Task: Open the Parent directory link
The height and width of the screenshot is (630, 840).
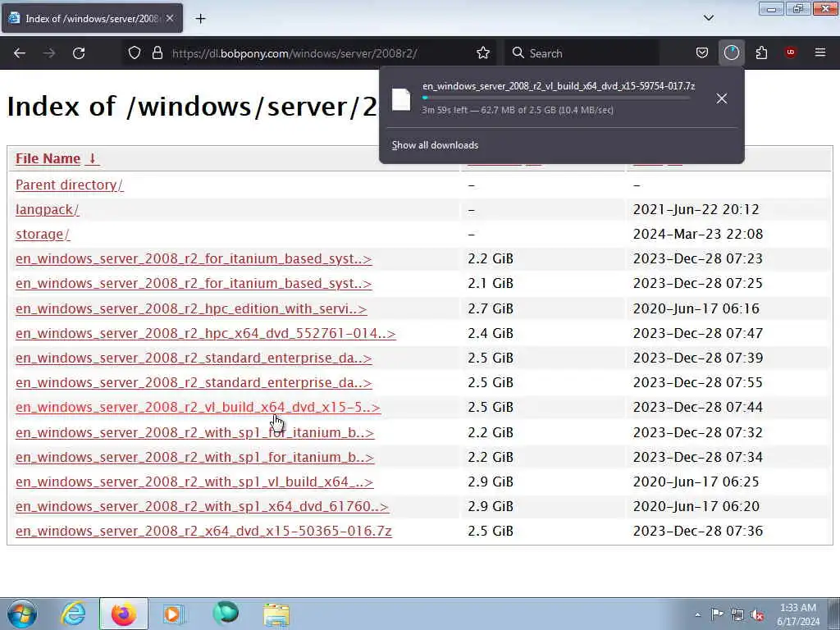Action: click(70, 185)
